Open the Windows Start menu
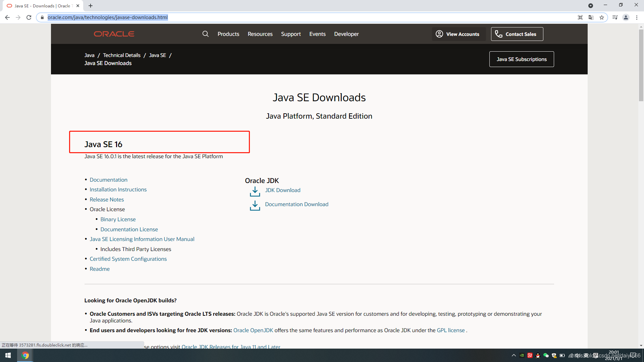The width and height of the screenshot is (644, 362). [8, 355]
